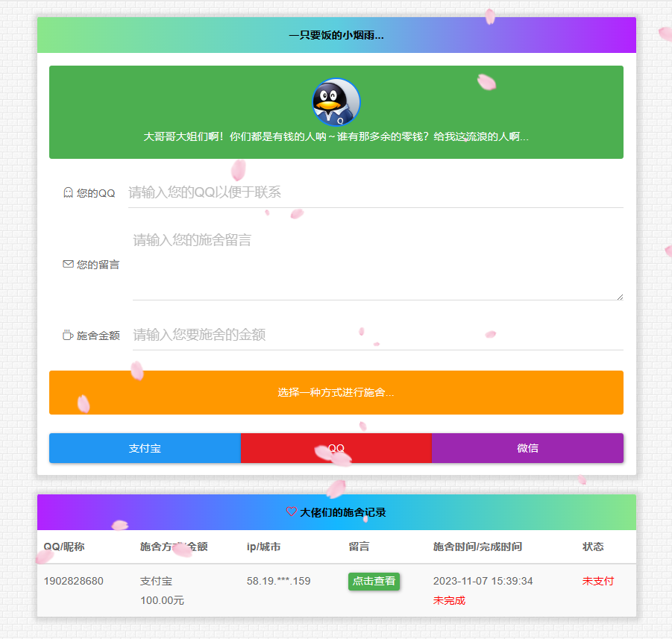Click the 大佬们的施舍记录 heading
This screenshot has width=672, height=639.
(342, 512)
